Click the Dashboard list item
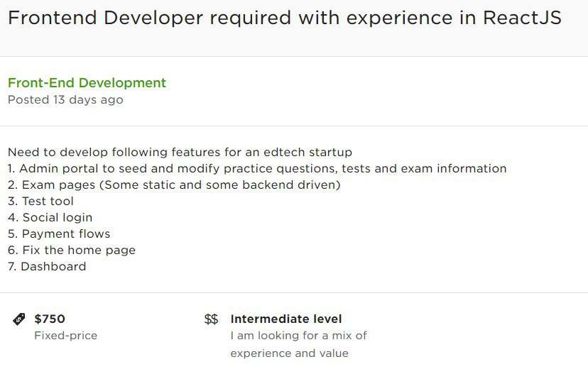 [47, 266]
